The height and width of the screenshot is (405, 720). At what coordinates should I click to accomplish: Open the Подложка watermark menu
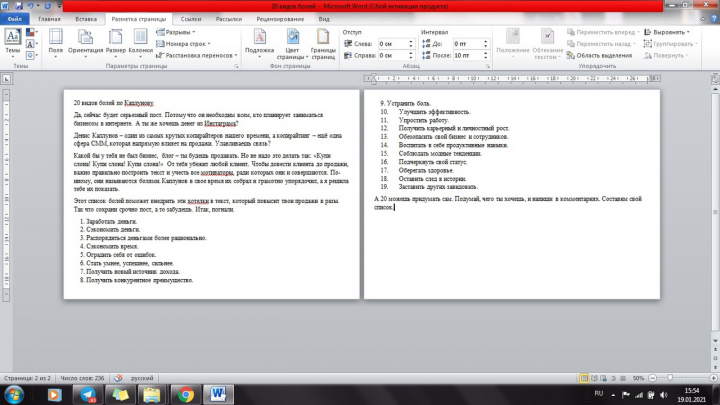click(259, 43)
